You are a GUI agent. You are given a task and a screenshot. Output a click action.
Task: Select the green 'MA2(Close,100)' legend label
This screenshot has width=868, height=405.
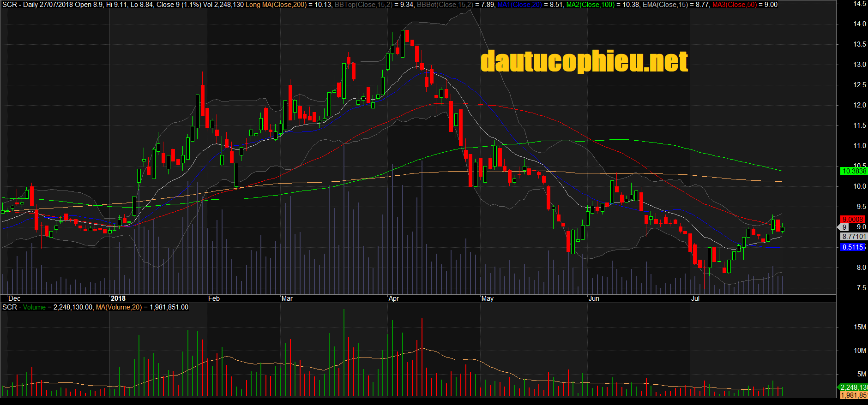point(591,5)
